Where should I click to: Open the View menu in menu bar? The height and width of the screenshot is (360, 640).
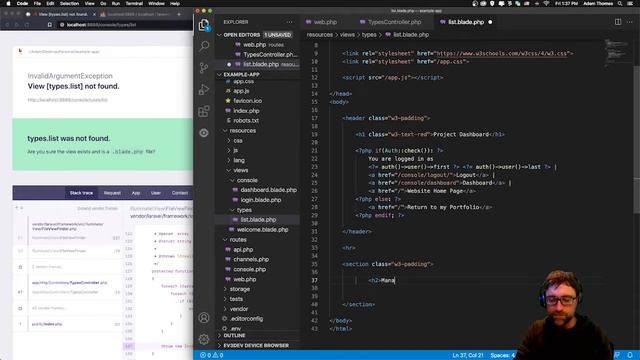89,4
